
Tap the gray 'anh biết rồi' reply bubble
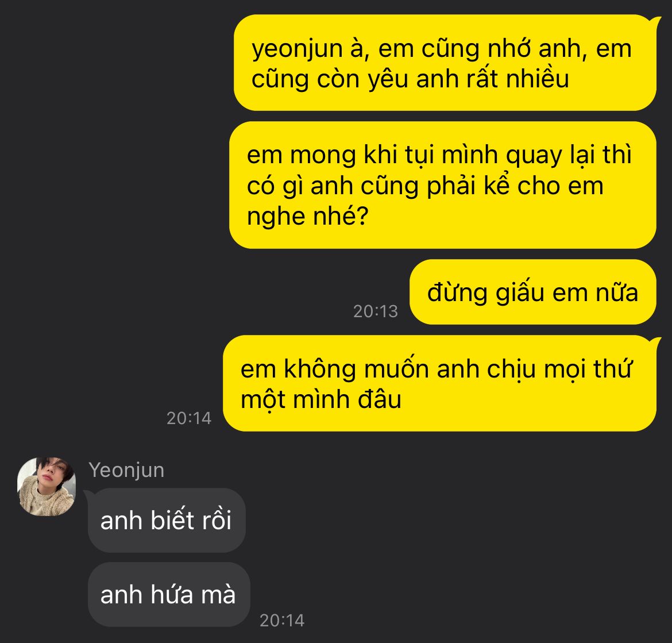click(167, 520)
